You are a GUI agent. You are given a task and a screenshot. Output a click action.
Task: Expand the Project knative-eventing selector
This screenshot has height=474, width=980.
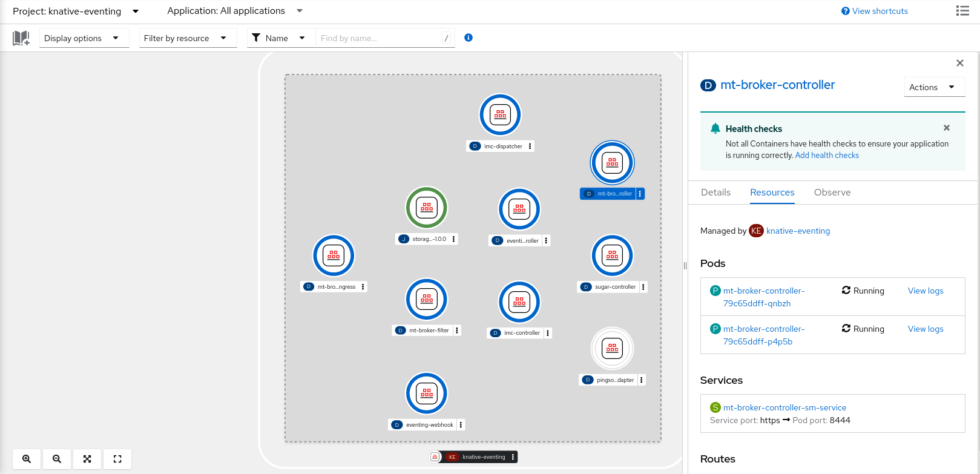76,12
